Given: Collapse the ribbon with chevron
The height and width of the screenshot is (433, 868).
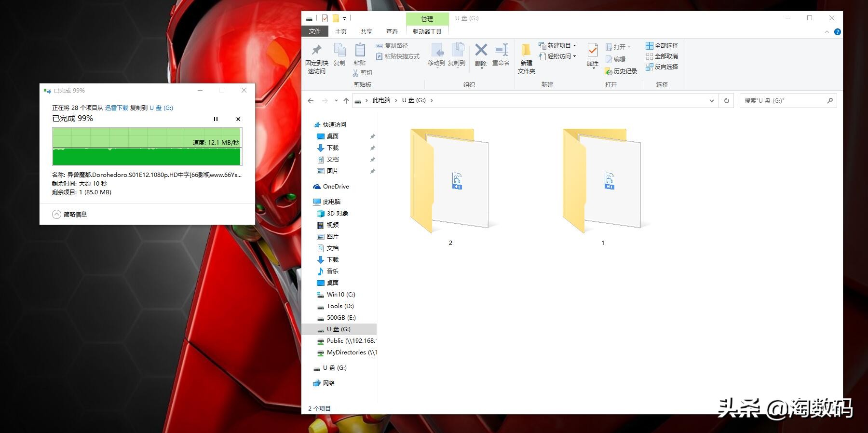Looking at the screenshot, I should [x=827, y=32].
